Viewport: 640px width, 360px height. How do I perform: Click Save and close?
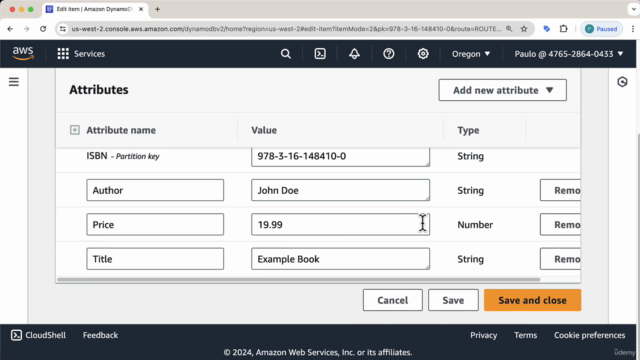pyautogui.click(x=532, y=300)
